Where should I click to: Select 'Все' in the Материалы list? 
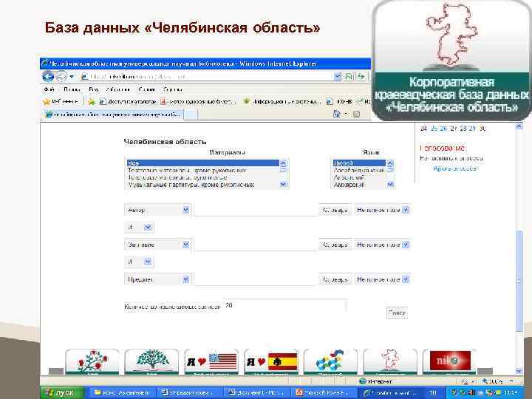pos(202,163)
